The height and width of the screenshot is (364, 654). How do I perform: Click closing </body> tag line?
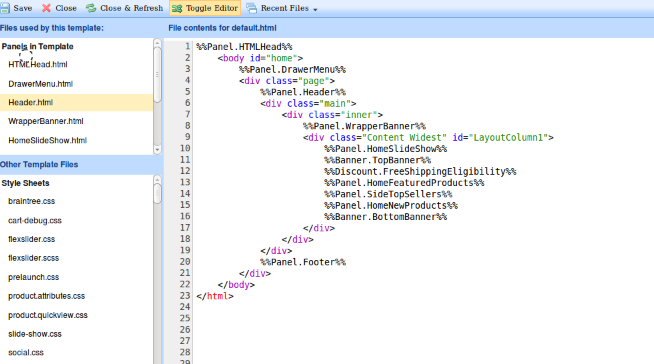pos(236,285)
